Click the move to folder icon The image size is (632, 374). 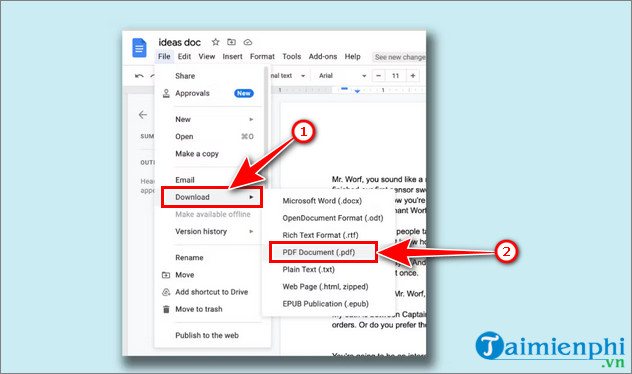231,42
